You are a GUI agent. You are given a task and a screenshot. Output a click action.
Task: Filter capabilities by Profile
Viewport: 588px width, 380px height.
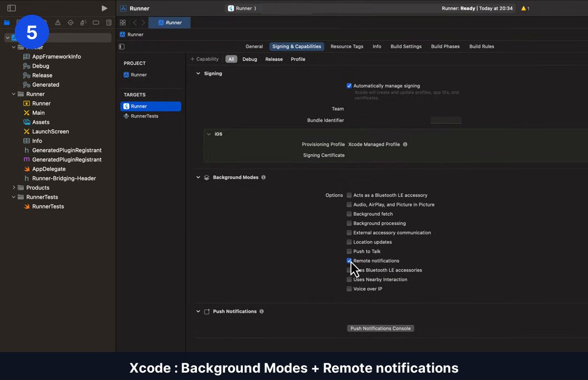[x=298, y=59]
